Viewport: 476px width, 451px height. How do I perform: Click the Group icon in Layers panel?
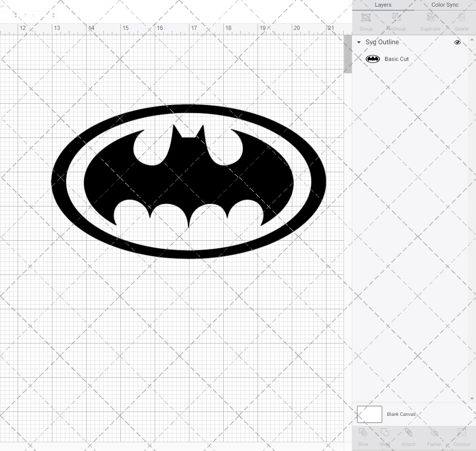tap(366, 18)
